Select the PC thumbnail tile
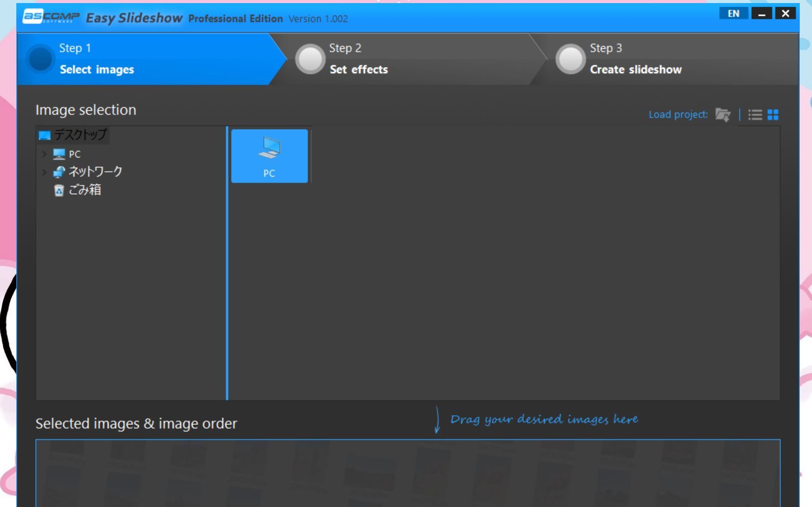Image resolution: width=812 pixels, height=507 pixels. [x=269, y=156]
